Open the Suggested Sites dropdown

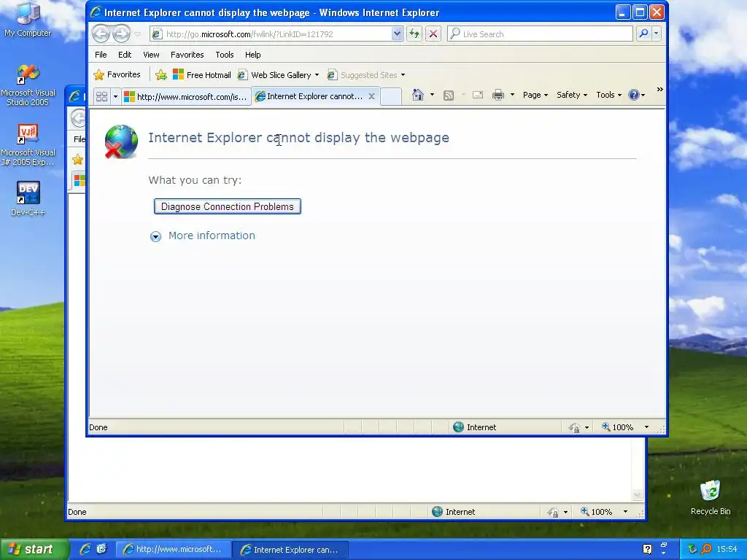366,75
